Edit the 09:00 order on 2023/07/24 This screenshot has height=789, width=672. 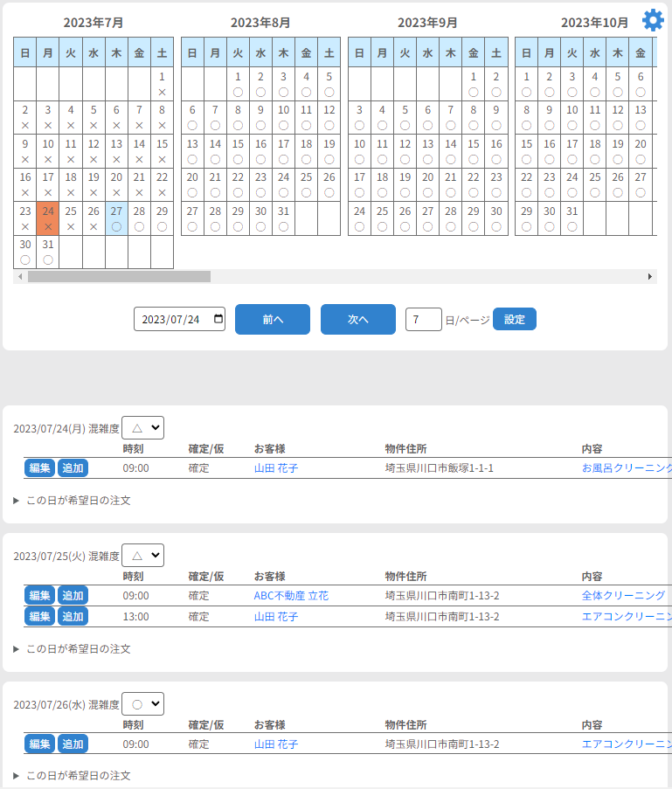point(39,468)
